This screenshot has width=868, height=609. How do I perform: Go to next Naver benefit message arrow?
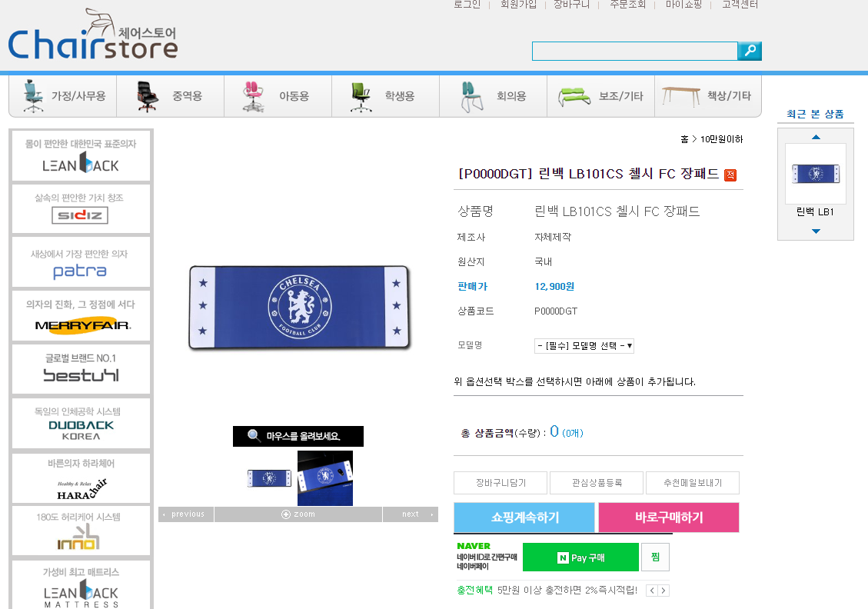click(663, 591)
